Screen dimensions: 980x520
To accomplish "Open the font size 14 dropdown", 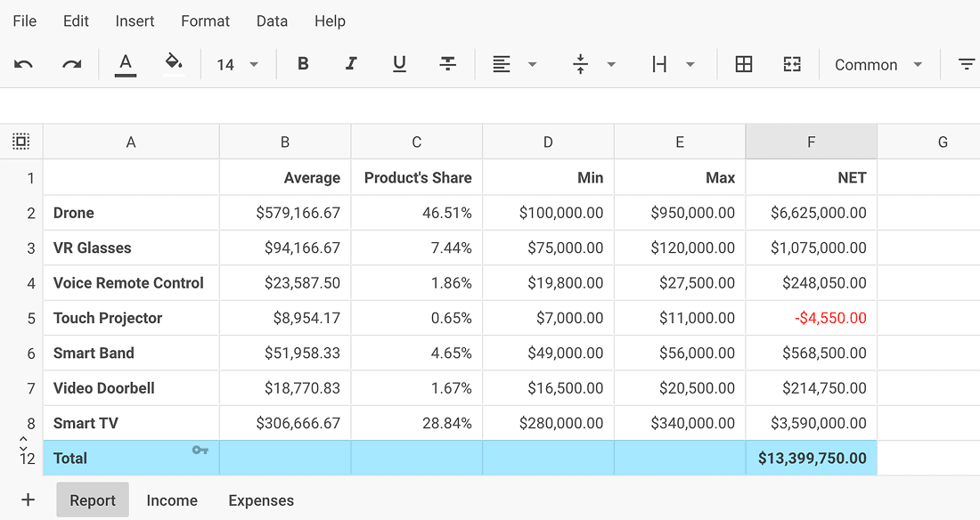I will click(x=238, y=64).
